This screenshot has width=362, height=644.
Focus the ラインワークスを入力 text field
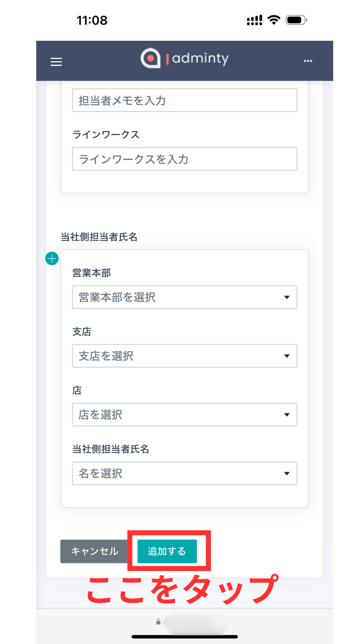coord(184,159)
